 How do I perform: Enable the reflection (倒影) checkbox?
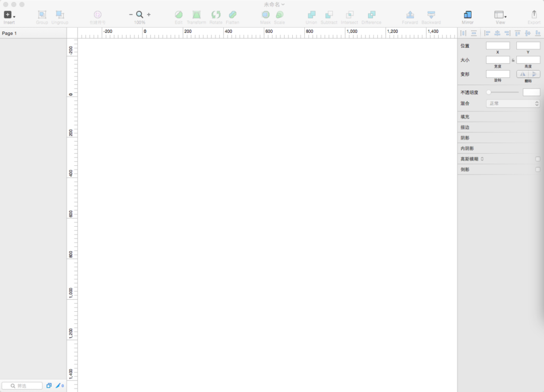tap(538, 169)
